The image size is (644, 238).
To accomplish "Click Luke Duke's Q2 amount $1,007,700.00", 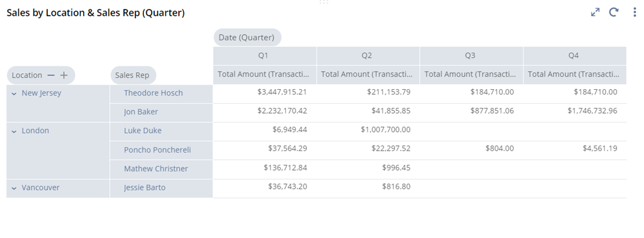I will pyautogui.click(x=385, y=130).
